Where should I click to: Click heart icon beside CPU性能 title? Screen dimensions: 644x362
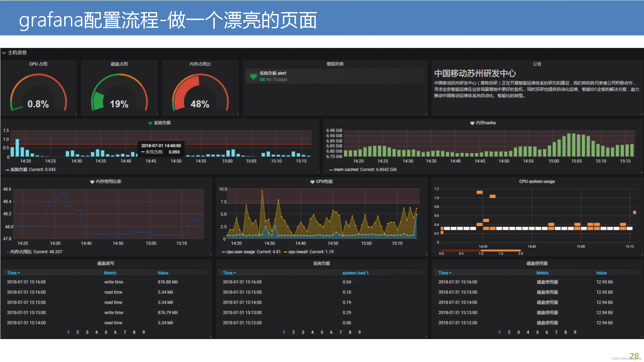312,182
